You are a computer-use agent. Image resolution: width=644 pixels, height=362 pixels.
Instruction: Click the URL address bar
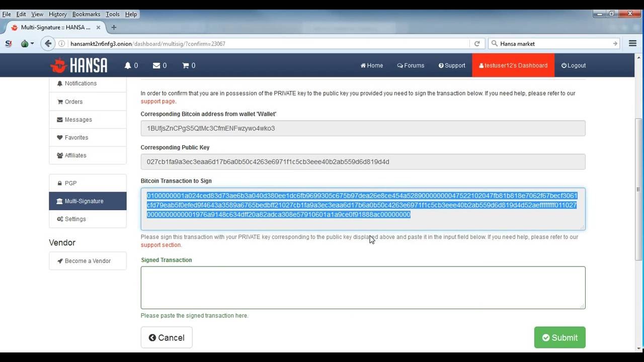point(269,44)
